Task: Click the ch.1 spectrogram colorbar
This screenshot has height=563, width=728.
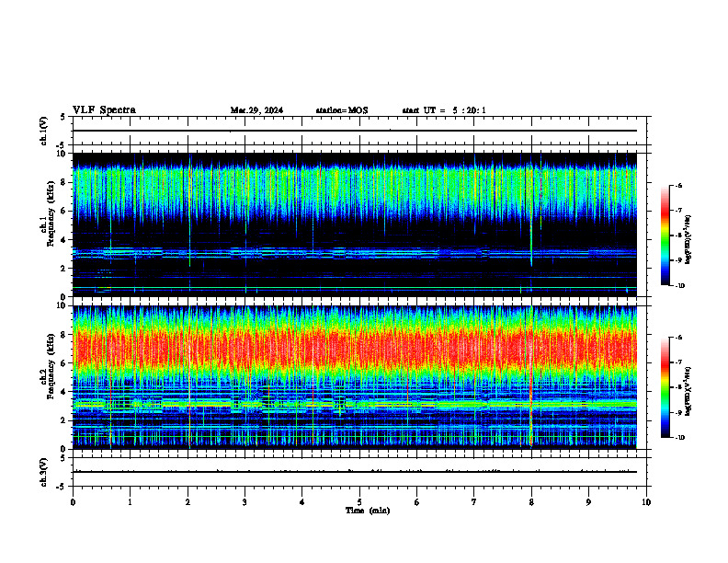Action: tap(665, 236)
